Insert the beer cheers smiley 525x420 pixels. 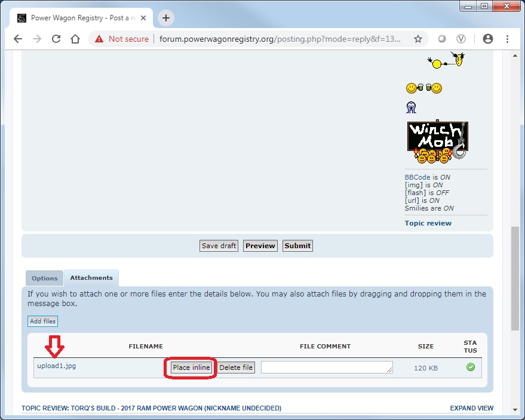coord(424,88)
